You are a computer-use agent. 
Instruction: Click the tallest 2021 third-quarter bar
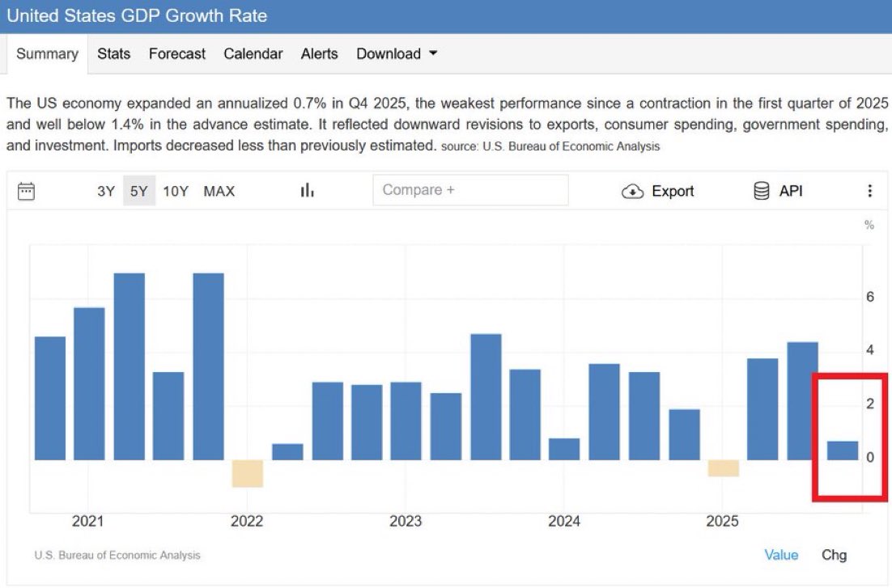130,366
